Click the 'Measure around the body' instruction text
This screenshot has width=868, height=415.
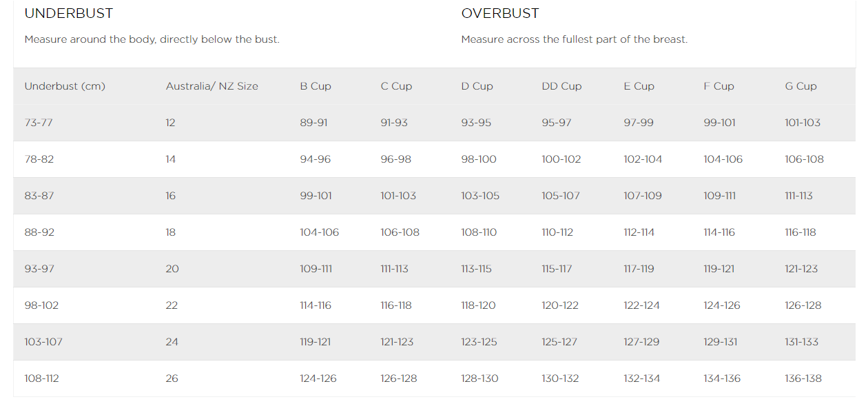pos(152,39)
